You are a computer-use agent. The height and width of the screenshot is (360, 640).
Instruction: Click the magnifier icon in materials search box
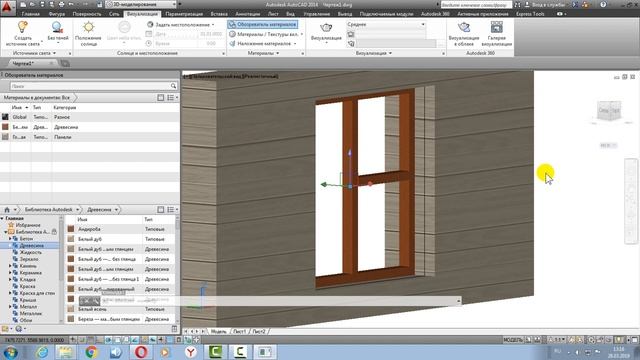(x=173, y=86)
